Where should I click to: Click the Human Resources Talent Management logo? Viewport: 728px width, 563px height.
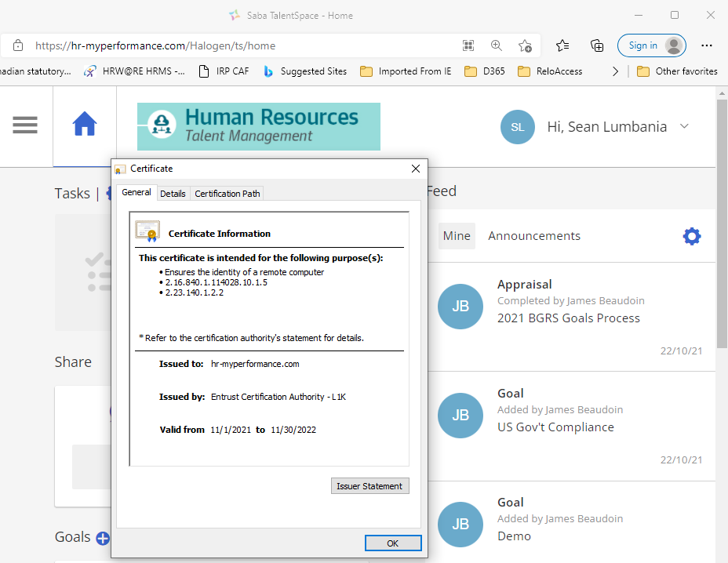pyautogui.click(x=259, y=126)
